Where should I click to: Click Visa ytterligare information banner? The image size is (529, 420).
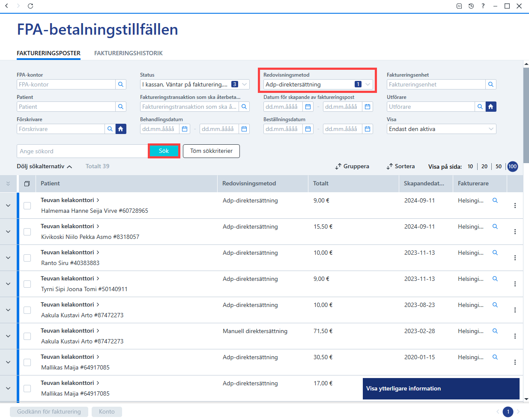coord(441,389)
